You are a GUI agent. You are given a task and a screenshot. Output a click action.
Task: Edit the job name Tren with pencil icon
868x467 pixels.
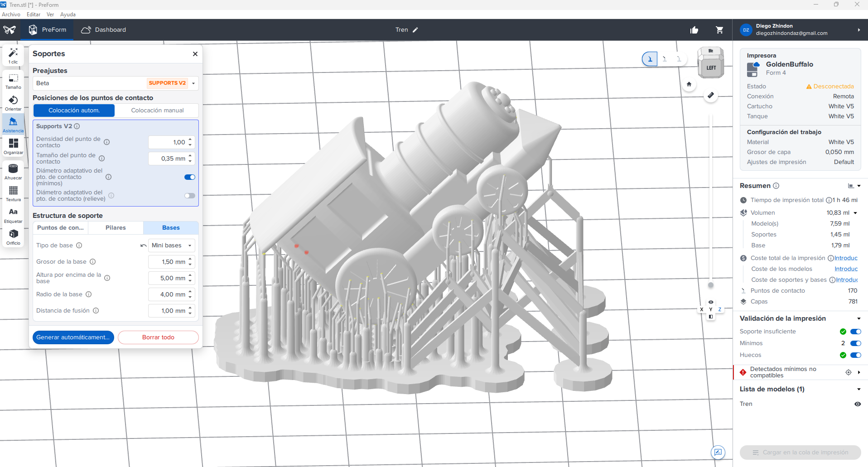pyautogui.click(x=415, y=30)
